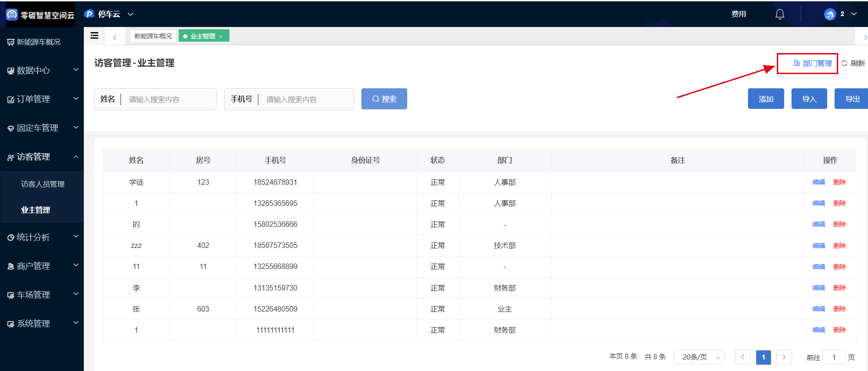
Task: Expand the 固定车管理 sidebar menu
Action: (42, 128)
